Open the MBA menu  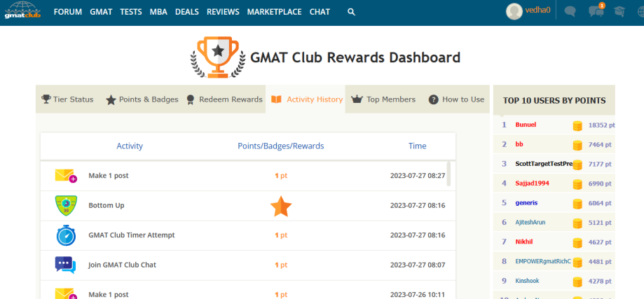coord(158,12)
